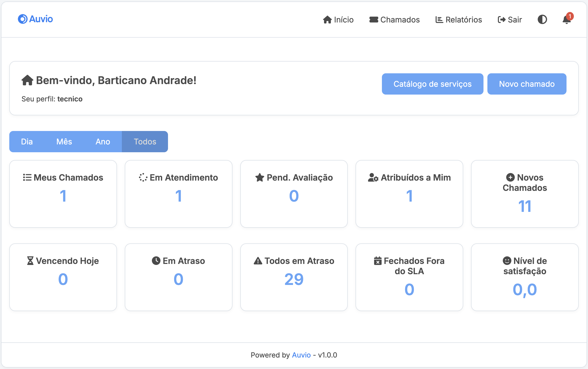
Task: Click the Vencendo Hoje label
Action: (67, 261)
